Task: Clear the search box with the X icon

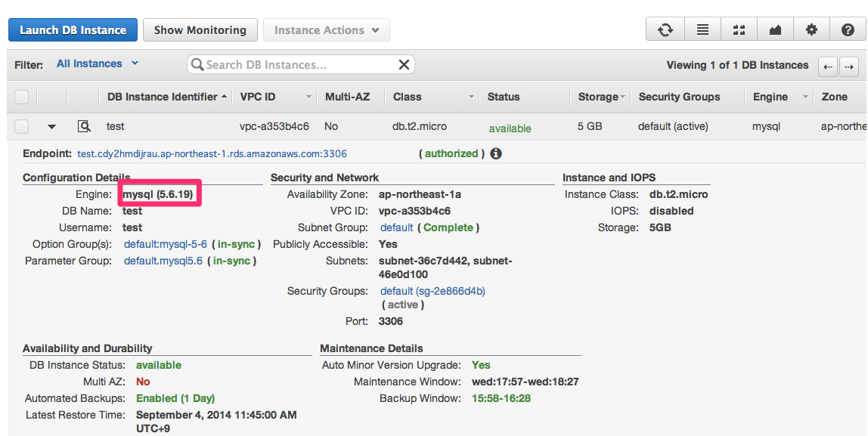Action: tap(403, 64)
